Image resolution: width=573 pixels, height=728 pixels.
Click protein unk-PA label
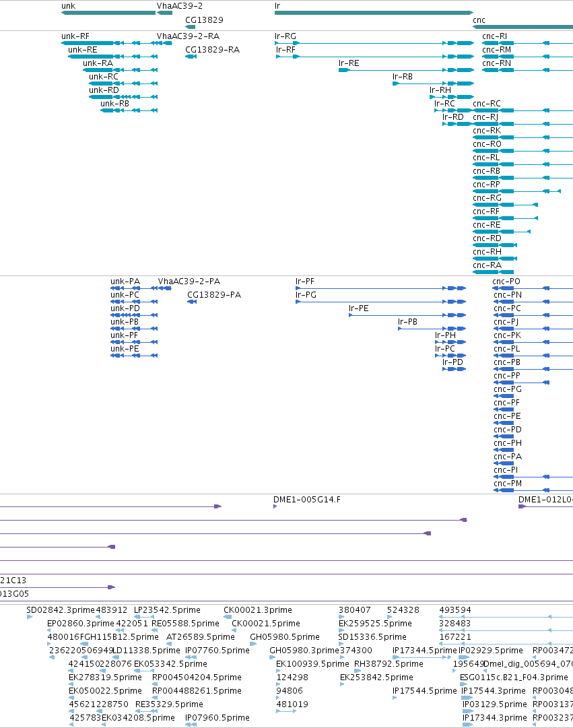[125, 282]
